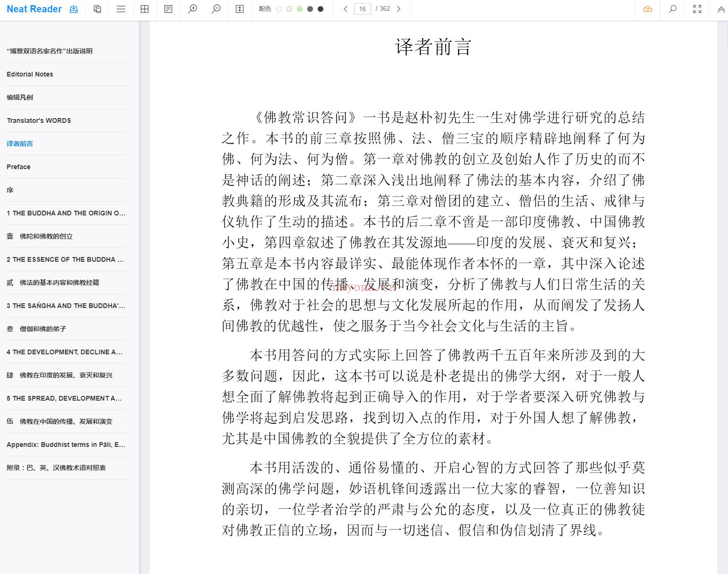This screenshot has height=574, width=728.
Task: Click the paragraph starting 本书用答问的方式
Action: (x=433, y=396)
